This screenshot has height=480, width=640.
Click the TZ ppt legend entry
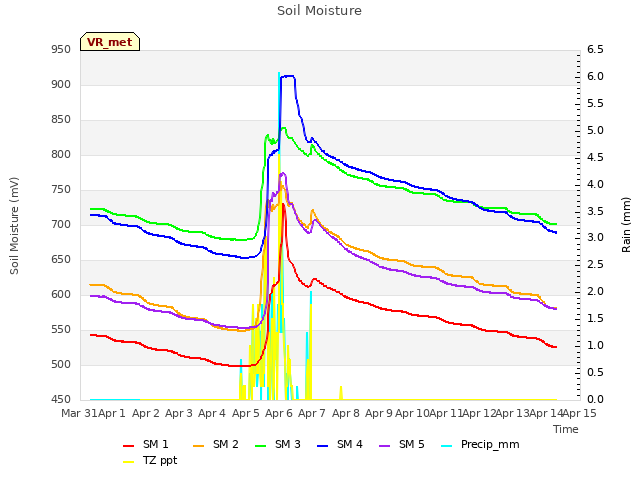tap(150, 460)
